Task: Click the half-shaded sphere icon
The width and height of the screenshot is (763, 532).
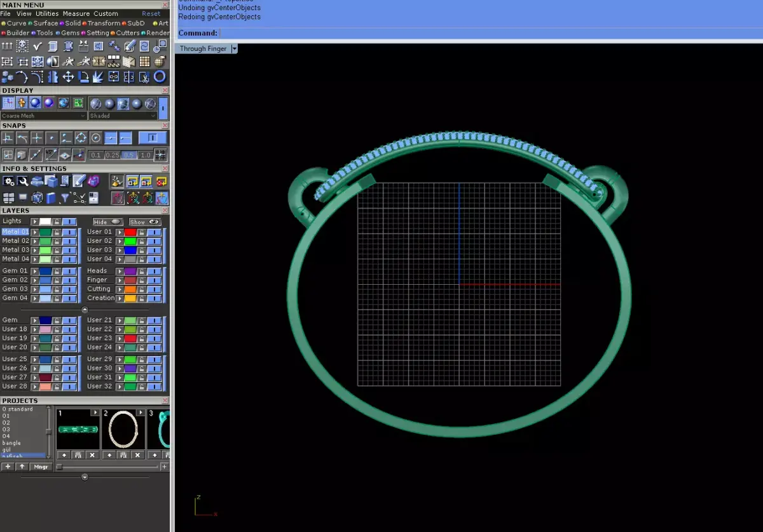Action: (x=53, y=62)
